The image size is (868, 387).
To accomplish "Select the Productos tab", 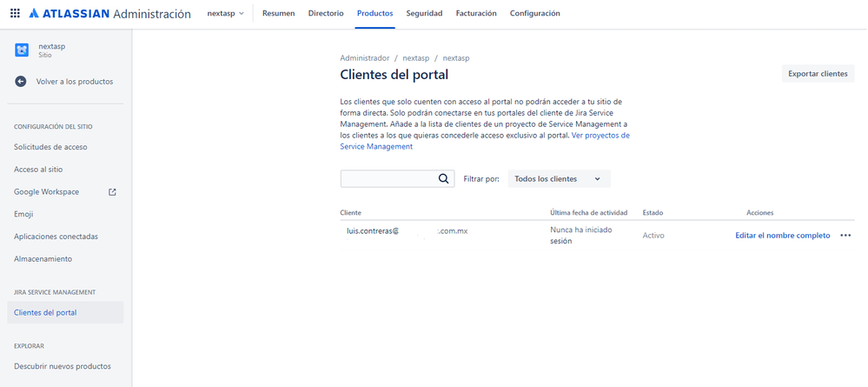I will 374,13.
